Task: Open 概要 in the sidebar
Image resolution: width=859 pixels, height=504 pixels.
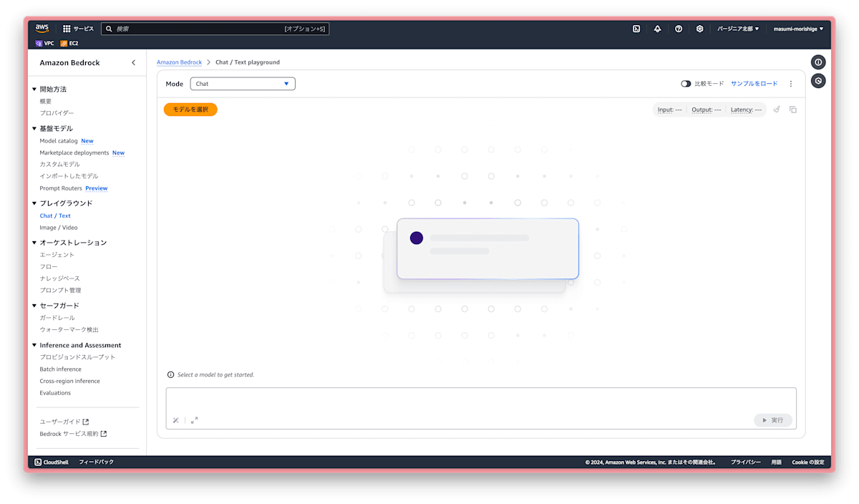Action: click(x=46, y=102)
